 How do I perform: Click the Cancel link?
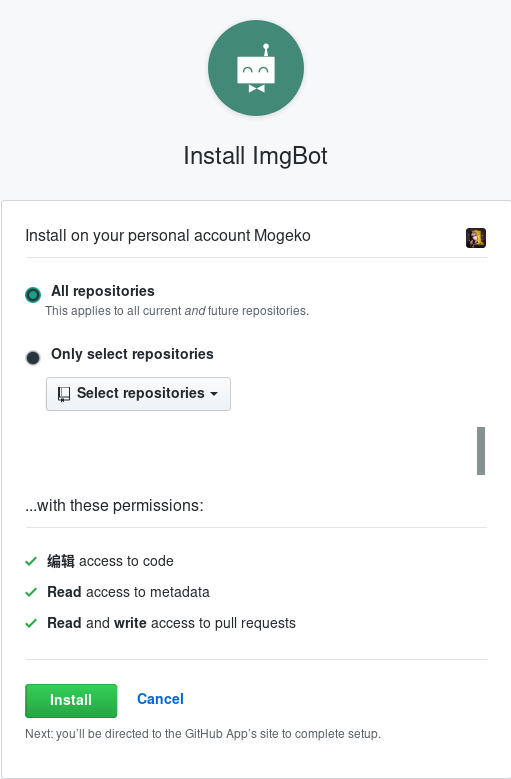coord(160,699)
